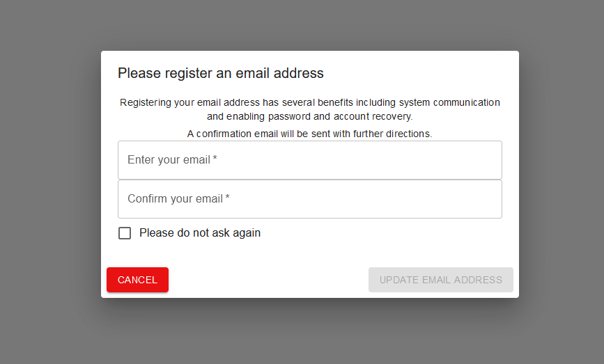
Task: Click the asterisk after 'Confirm your email'
Action: (x=228, y=198)
